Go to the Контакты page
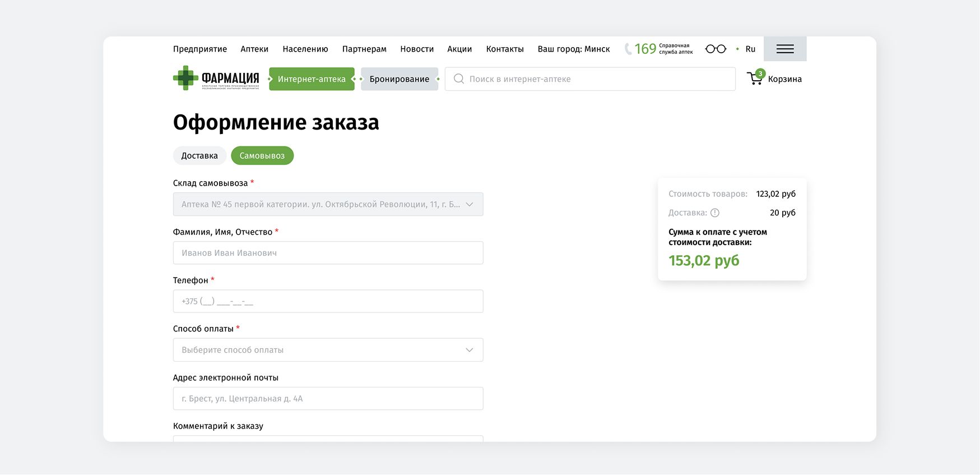 (505, 49)
